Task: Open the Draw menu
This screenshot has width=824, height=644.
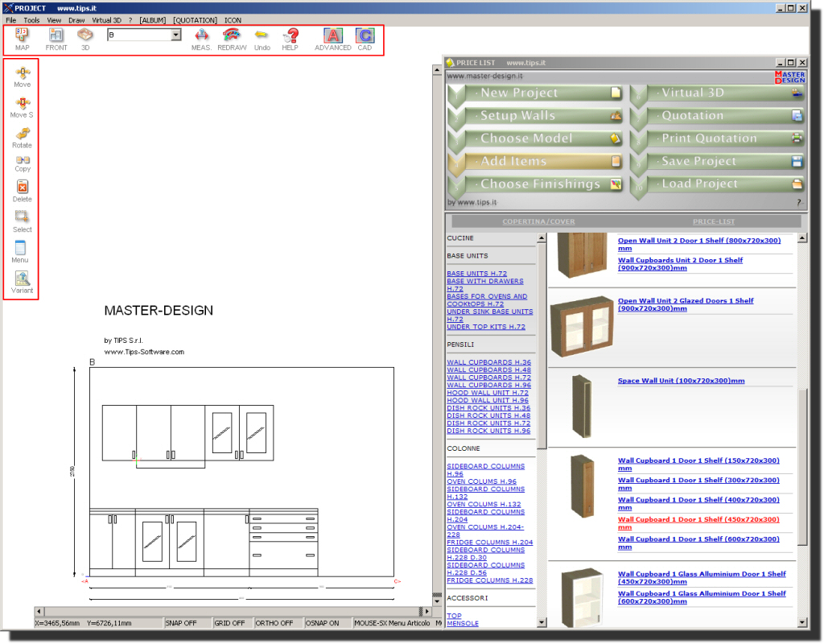Action: tap(76, 20)
